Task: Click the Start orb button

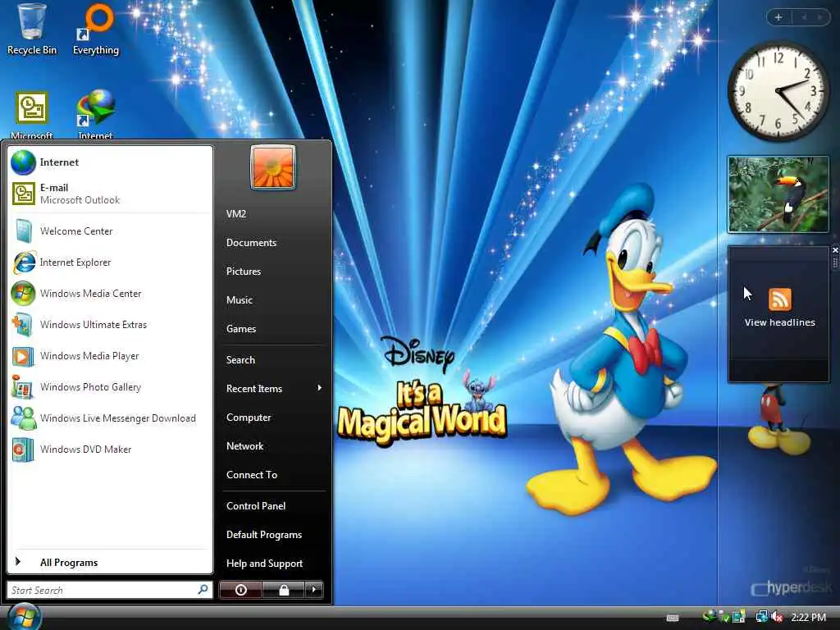Action: click(24, 617)
